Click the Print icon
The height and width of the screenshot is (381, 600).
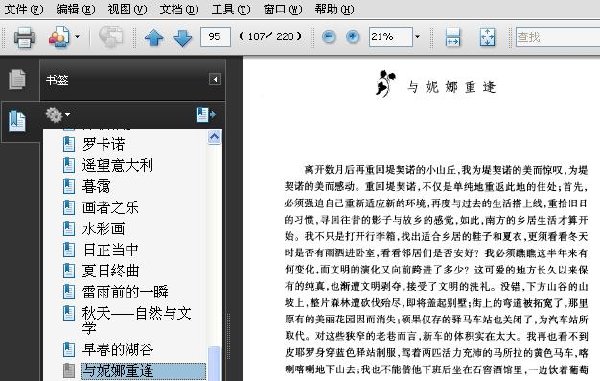tap(24, 37)
